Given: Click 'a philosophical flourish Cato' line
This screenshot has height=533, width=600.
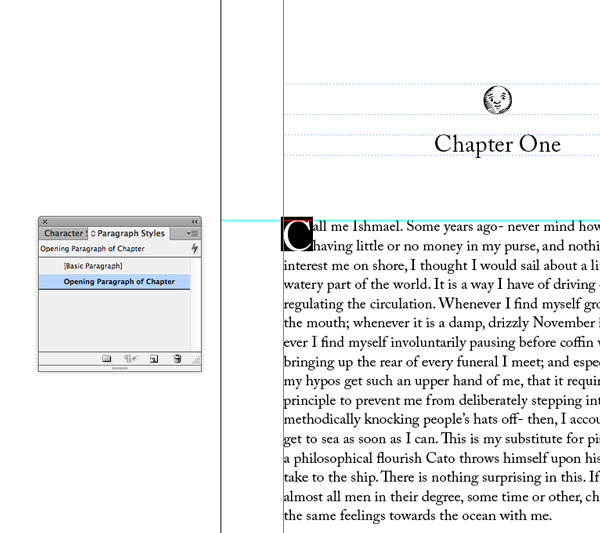Looking at the screenshot, I should coord(442,458).
